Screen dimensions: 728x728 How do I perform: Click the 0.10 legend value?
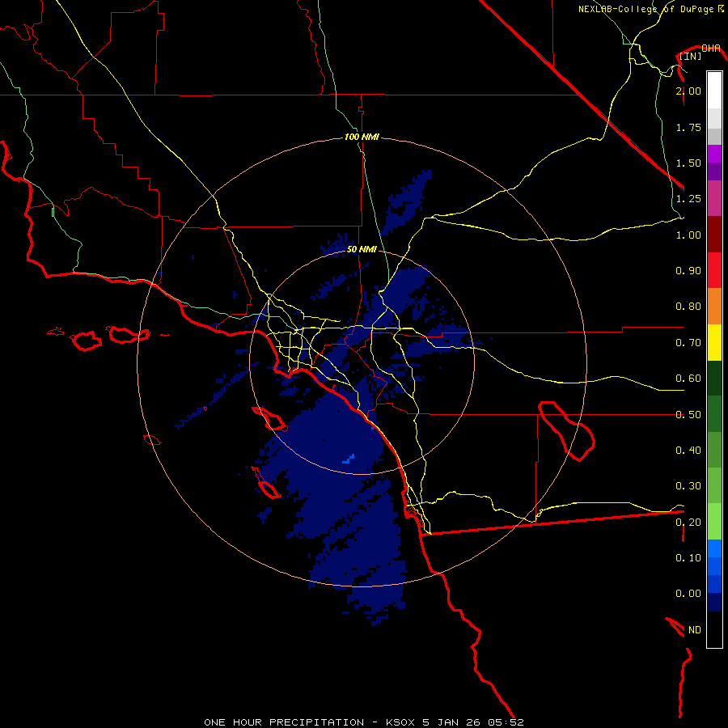click(x=688, y=558)
